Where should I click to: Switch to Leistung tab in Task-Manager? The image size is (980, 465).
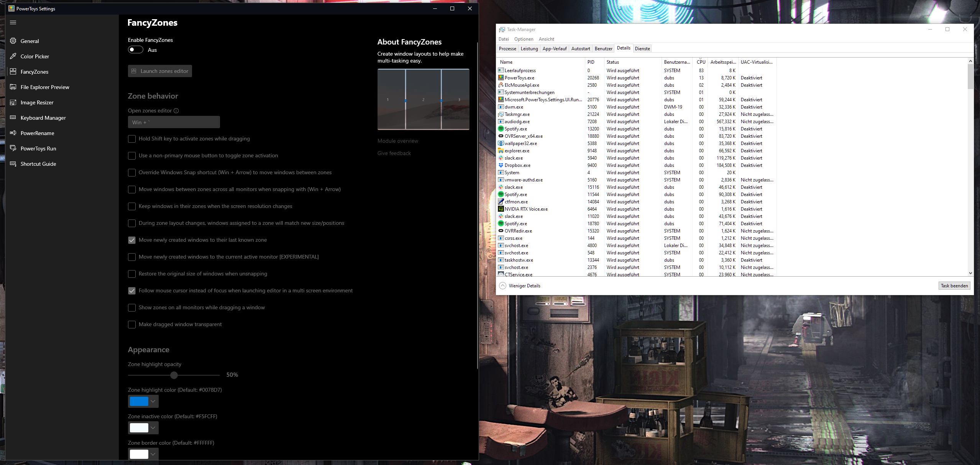pyautogui.click(x=529, y=49)
